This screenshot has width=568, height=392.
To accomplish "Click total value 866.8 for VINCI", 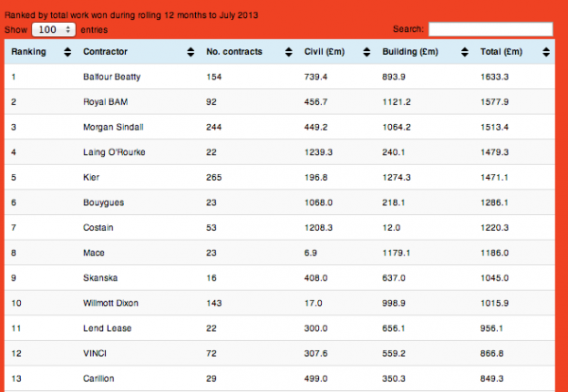I will pyautogui.click(x=491, y=353).
